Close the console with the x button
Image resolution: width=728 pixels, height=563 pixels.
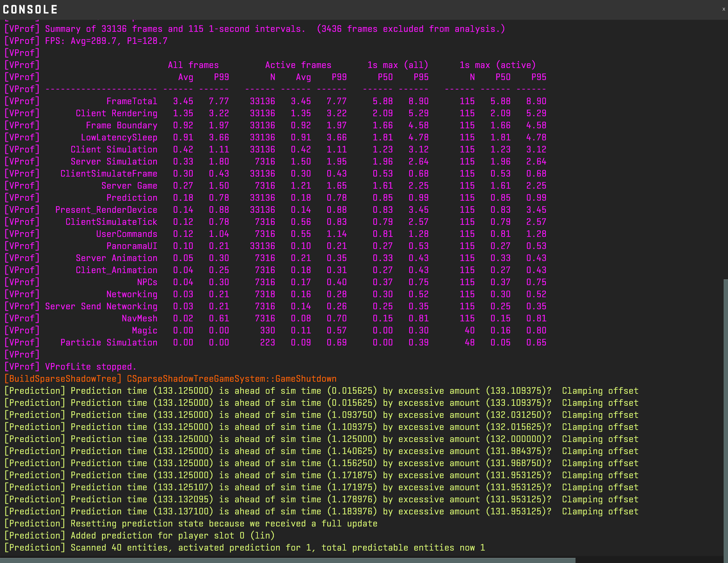coord(723,9)
